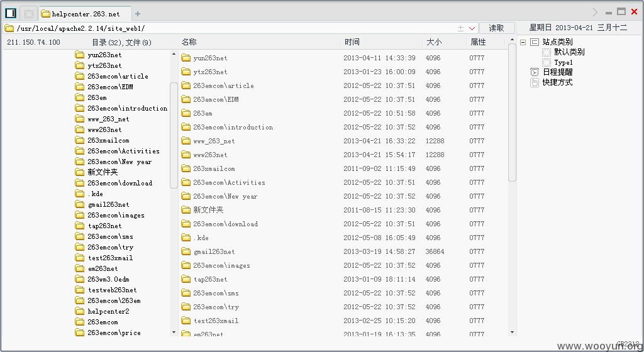Sort by the 属性 column header
The height and width of the screenshot is (352, 644).
478,42
